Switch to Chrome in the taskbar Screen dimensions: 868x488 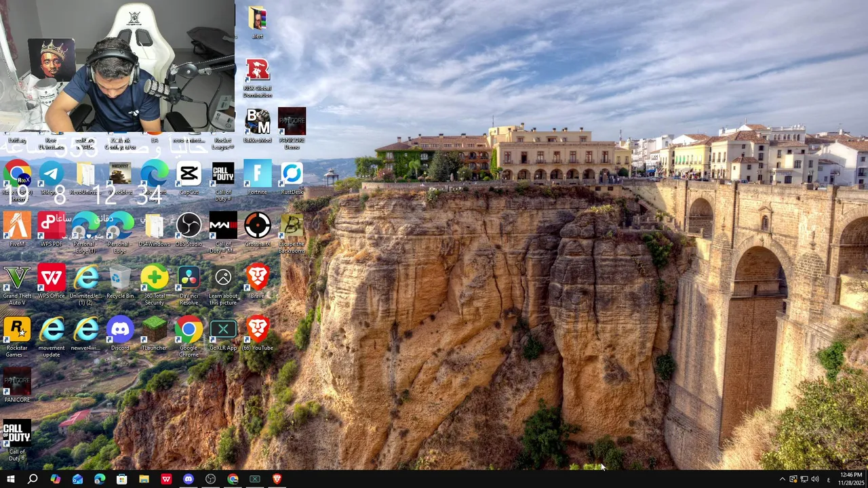[x=233, y=479]
